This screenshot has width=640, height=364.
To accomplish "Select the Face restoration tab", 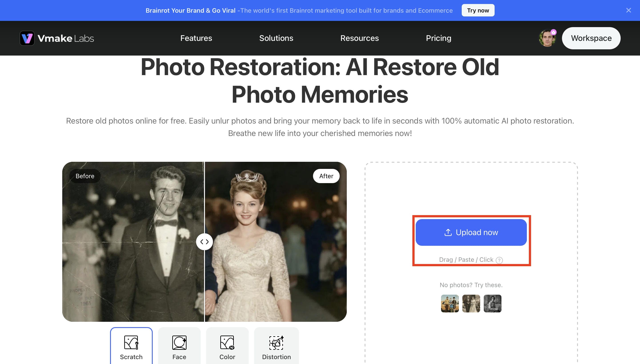I will (179, 346).
